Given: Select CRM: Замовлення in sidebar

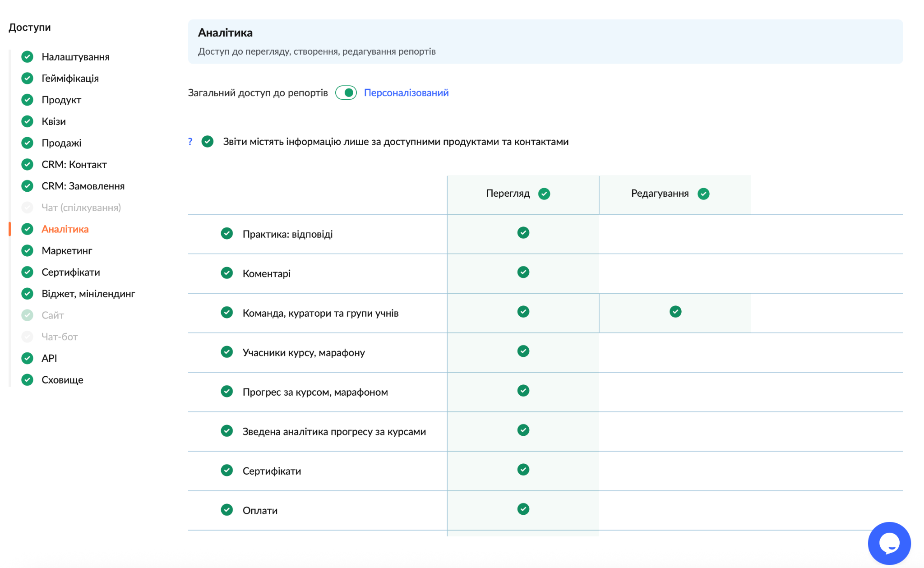Looking at the screenshot, I should point(83,186).
